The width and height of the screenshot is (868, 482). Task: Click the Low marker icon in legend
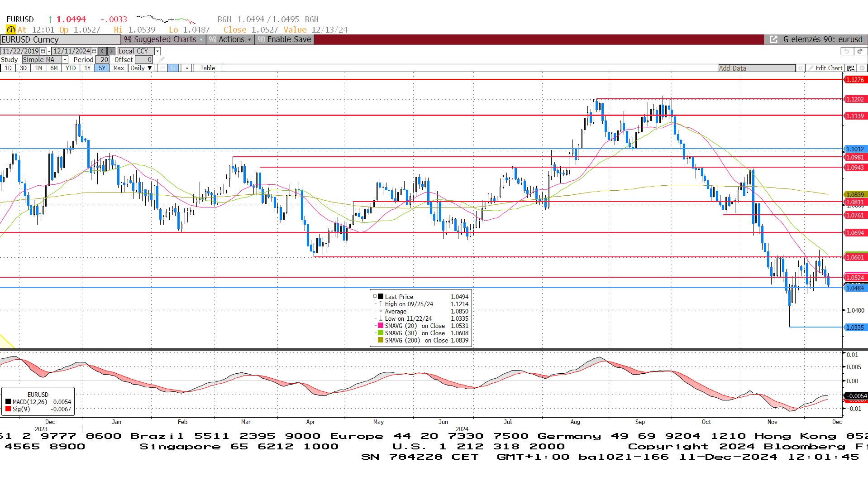381,318
